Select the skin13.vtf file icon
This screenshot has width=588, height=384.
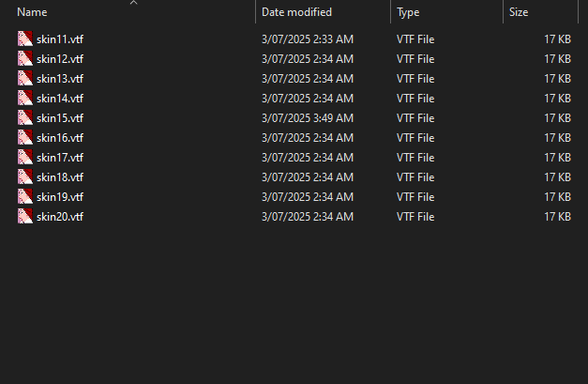24,79
